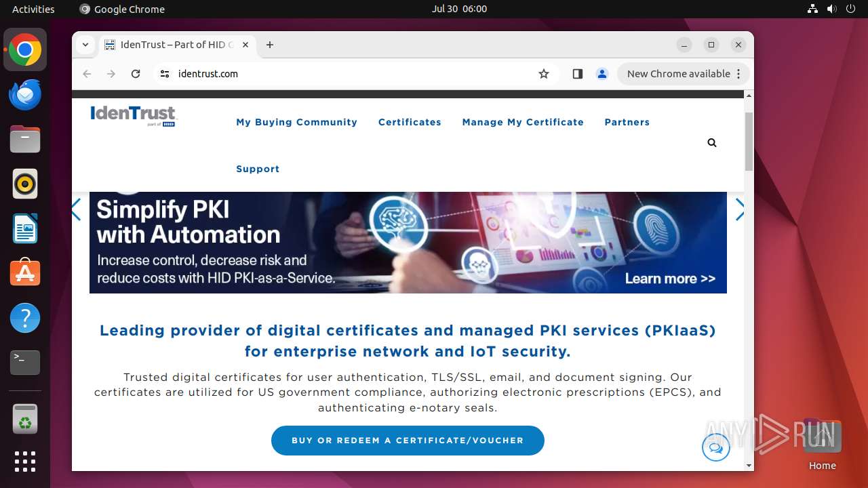The image size is (868, 488).
Task: Open Chrome side panel
Action: tap(578, 74)
